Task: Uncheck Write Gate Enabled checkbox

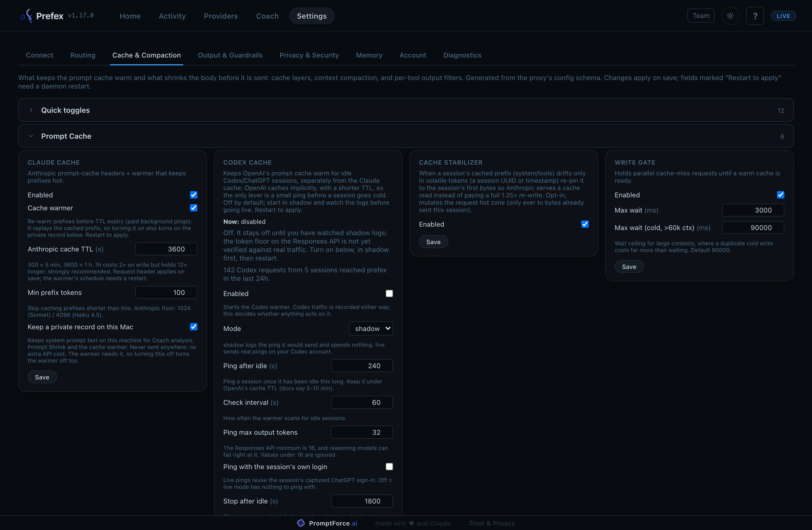Action: point(780,195)
